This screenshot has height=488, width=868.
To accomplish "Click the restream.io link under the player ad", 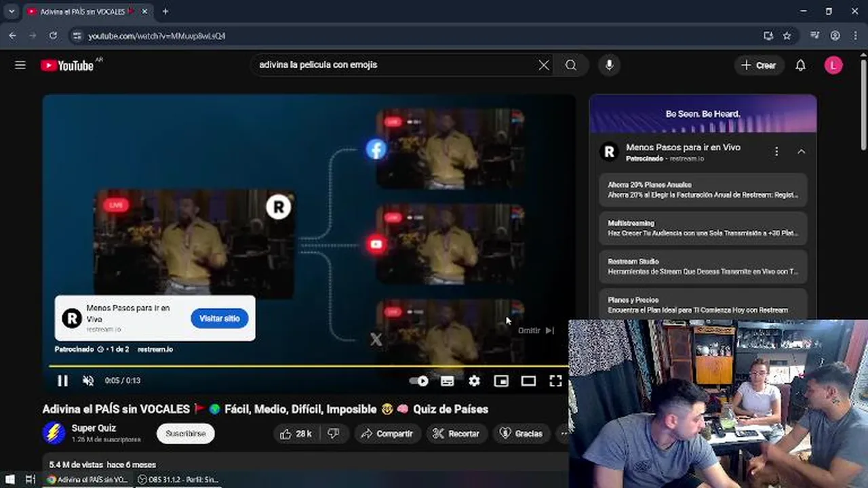I will point(155,350).
